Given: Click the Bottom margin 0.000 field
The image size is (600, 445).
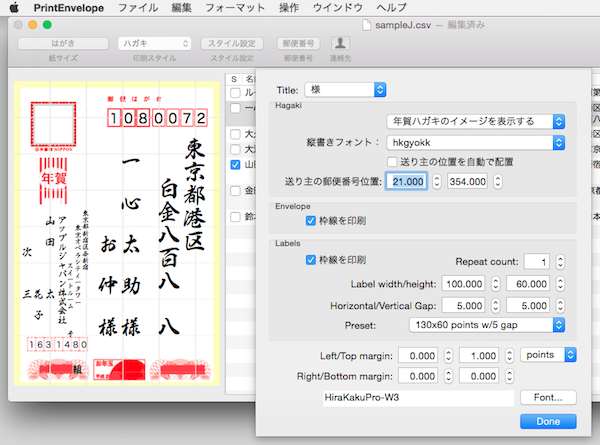Looking at the screenshot, I should pos(479,376).
